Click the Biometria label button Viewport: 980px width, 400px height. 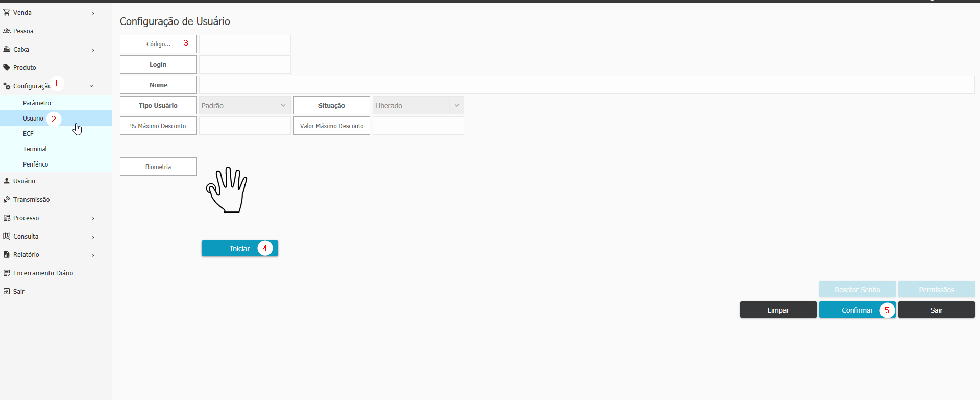pyautogui.click(x=158, y=167)
